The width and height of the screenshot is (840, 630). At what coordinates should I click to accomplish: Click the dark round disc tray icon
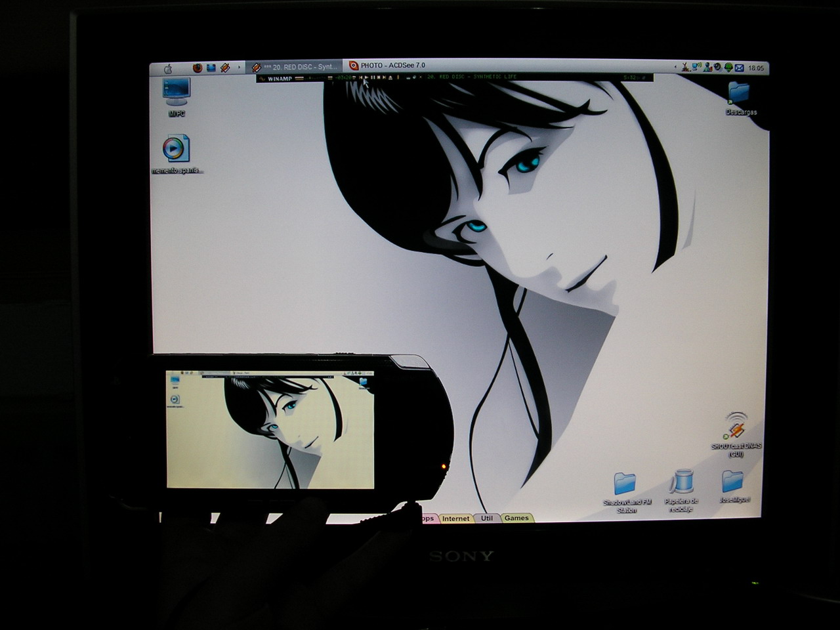click(x=717, y=67)
